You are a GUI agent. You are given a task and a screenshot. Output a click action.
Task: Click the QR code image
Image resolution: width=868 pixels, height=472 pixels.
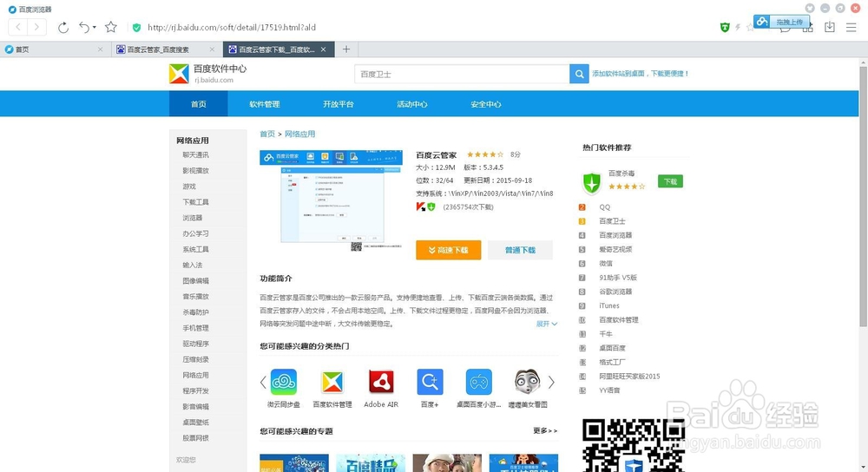point(634,445)
